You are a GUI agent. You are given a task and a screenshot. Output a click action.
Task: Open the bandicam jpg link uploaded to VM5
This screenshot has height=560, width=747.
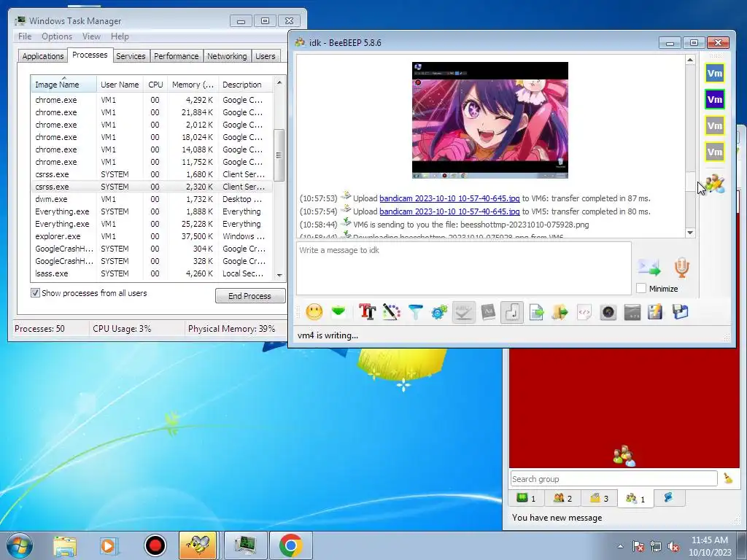[x=449, y=211]
